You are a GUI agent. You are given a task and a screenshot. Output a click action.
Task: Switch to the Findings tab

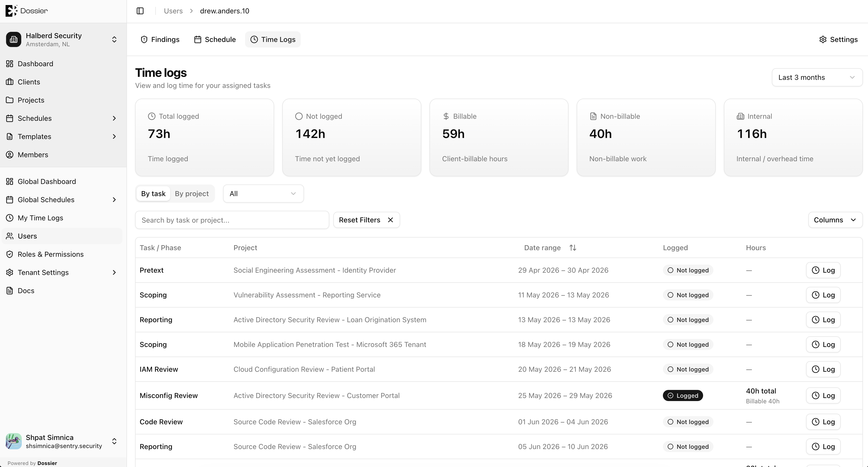point(160,39)
